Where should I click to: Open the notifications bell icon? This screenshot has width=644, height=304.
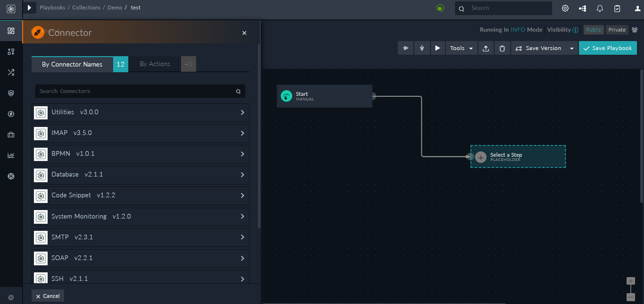[599, 8]
